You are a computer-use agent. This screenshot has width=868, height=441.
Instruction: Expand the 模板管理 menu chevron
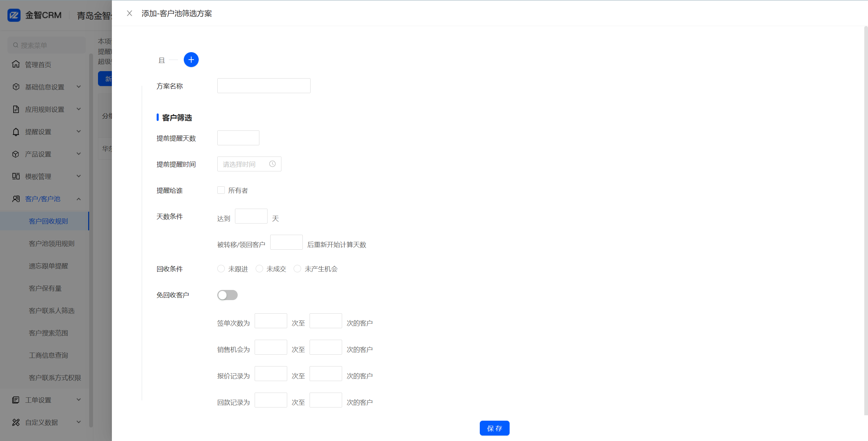click(79, 176)
